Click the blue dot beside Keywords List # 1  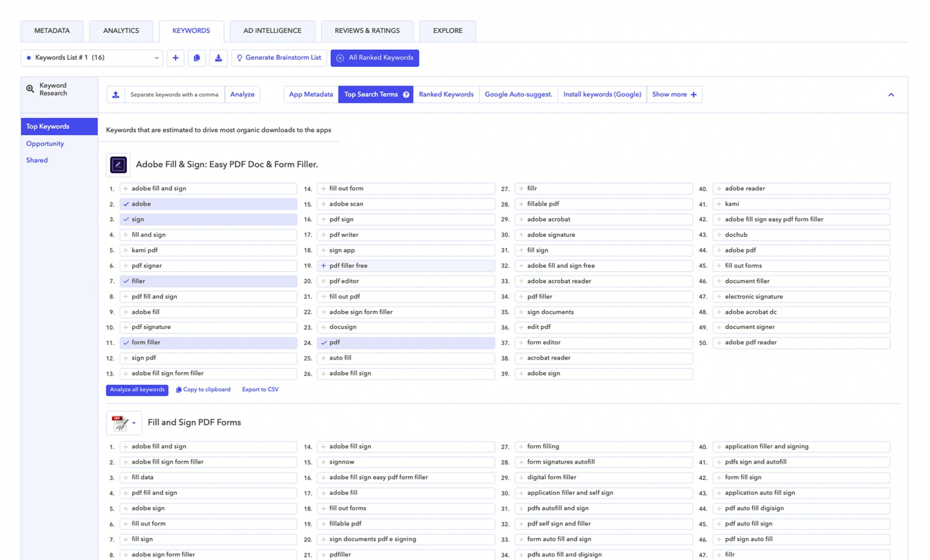pos(28,58)
